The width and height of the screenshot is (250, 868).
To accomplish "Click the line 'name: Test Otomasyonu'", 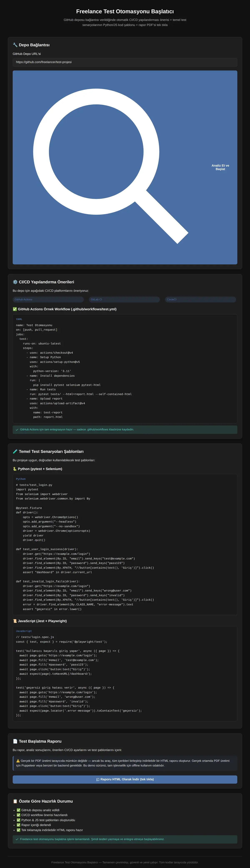I will (x=34, y=325).
